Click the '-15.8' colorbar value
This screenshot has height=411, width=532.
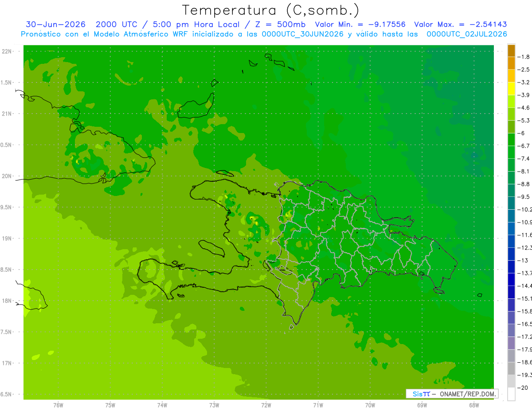(x=524, y=311)
